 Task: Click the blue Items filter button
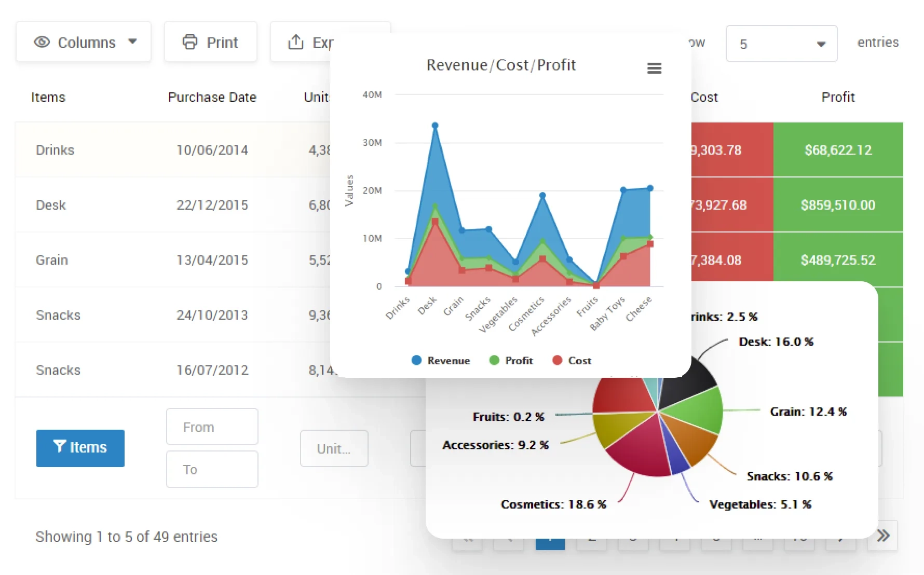click(x=80, y=447)
